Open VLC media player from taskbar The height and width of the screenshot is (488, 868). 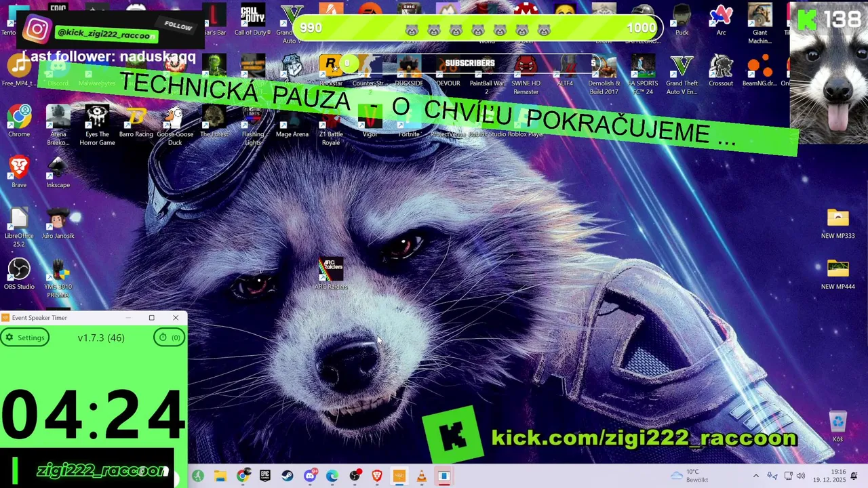(421, 476)
